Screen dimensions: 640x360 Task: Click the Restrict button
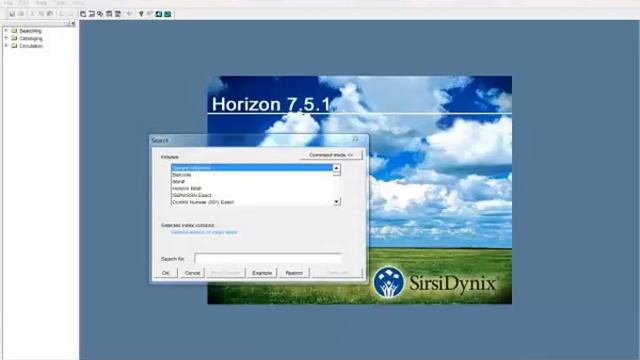click(294, 273)
